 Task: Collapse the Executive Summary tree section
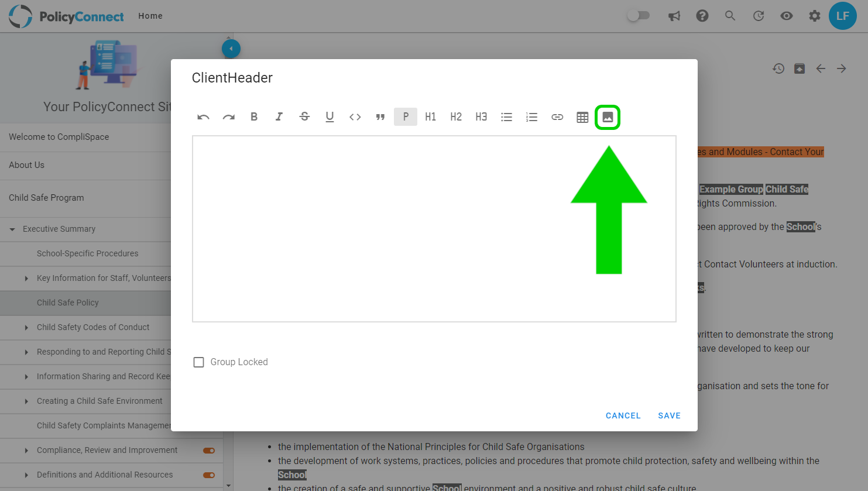12,229
